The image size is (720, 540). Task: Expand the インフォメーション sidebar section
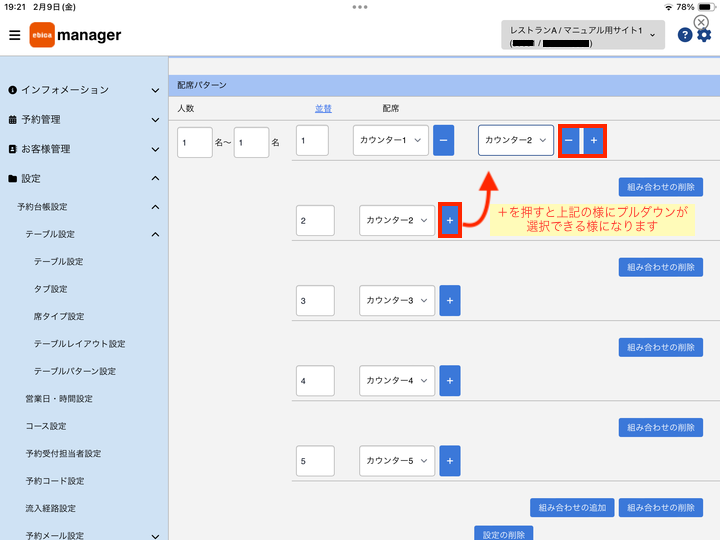84,90
